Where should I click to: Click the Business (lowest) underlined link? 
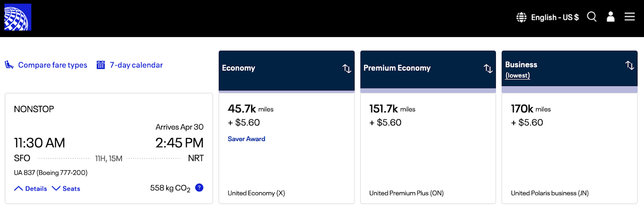point(518,76)
